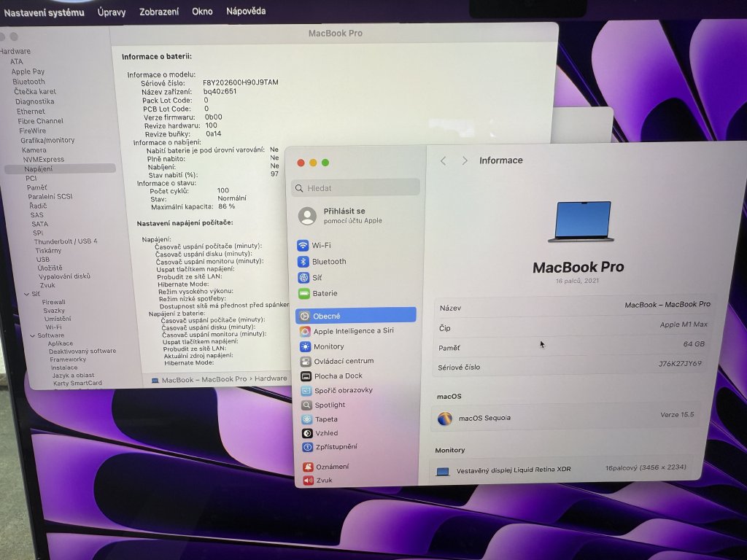Click in the Hledat search field
This screenshot has height=560, width=747.
(355, 188)
